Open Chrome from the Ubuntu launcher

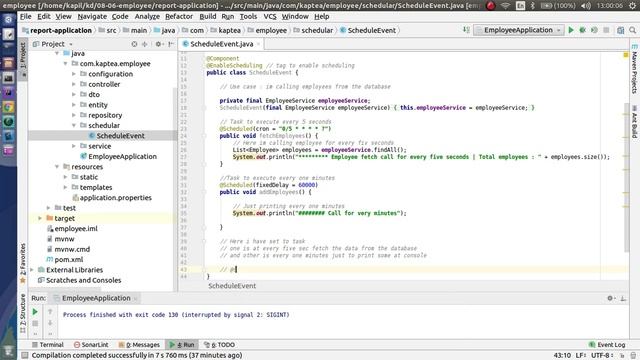8,107
